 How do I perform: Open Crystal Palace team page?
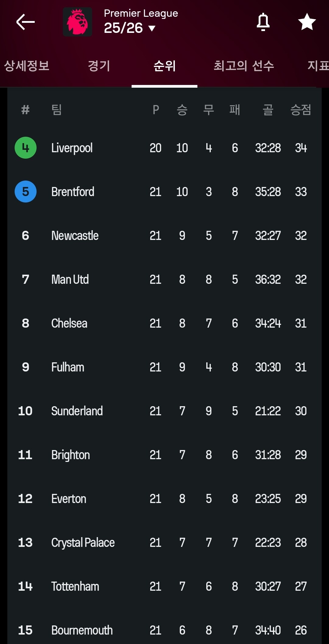pos(83,543)
